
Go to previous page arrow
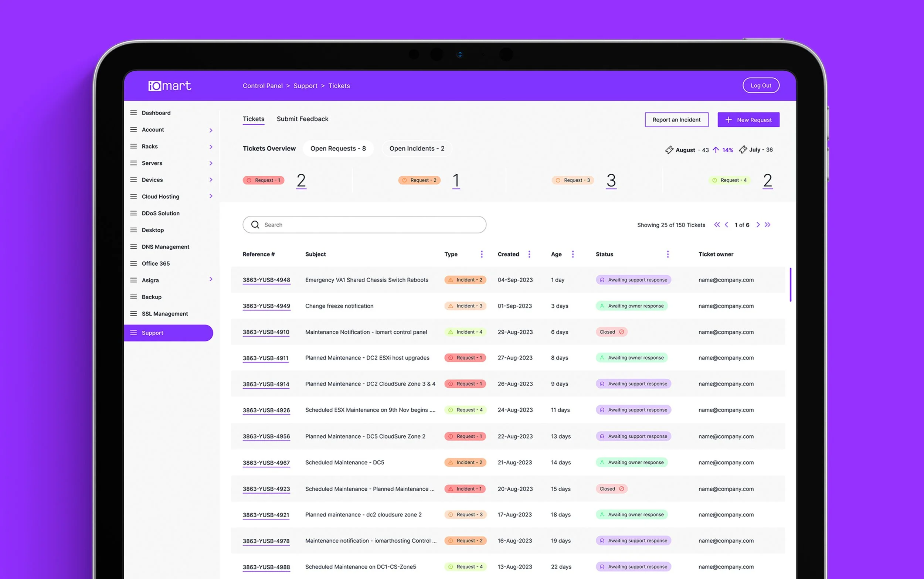pos(726,225)
